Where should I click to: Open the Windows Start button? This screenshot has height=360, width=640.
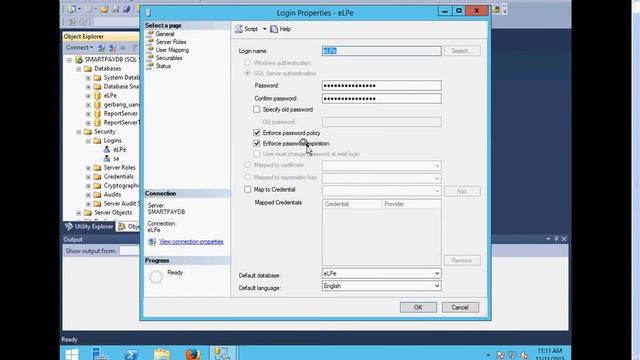72,353
